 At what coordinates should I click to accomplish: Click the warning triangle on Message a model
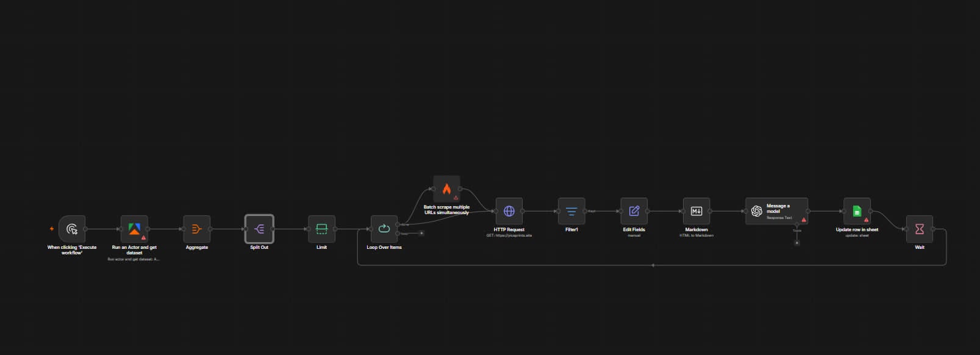click(804, 220)
